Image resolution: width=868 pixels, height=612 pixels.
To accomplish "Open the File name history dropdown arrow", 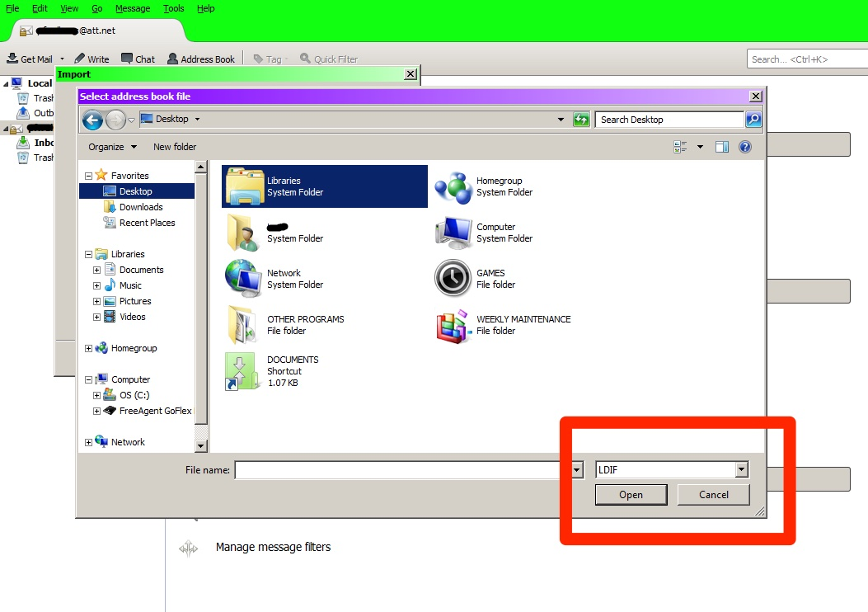I will pyautogui.click(x=576, y=469).
